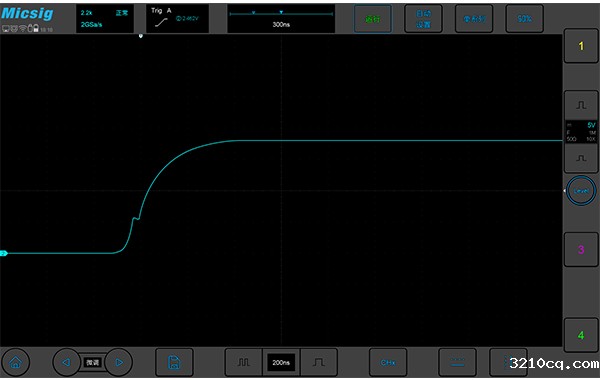Open the CHx channel menu button
This screenshot has width=600, height=380.
[388, 362]
